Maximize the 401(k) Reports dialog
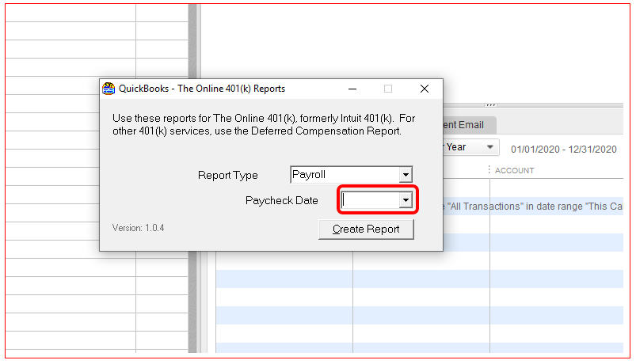636x364 pixels. coord(388,89)
